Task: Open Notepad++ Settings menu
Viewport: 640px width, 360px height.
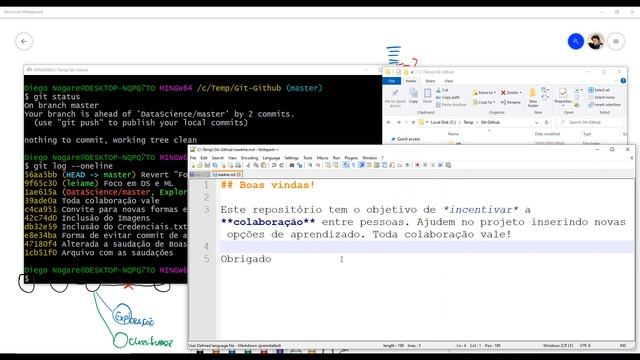Action: [x=292, y=158]
